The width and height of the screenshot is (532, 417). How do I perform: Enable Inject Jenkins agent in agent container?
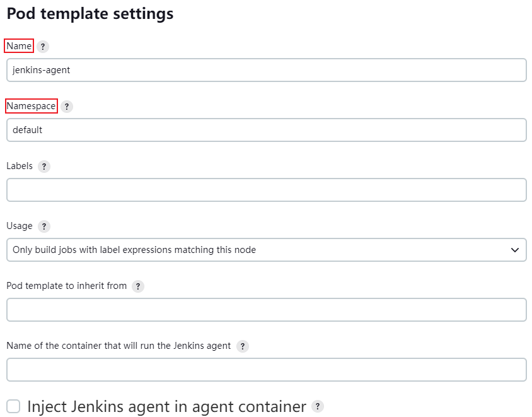tap(14, 406)
